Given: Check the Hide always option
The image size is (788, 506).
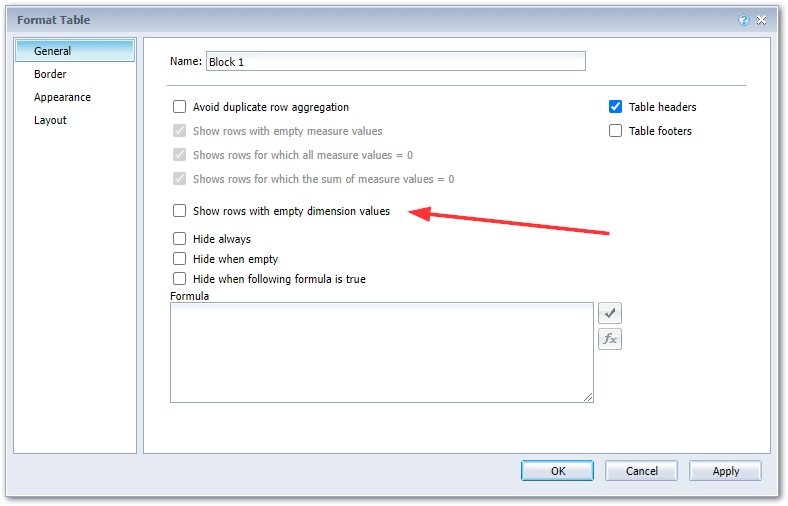Looking at the screenshot, I should click(180, 239).
